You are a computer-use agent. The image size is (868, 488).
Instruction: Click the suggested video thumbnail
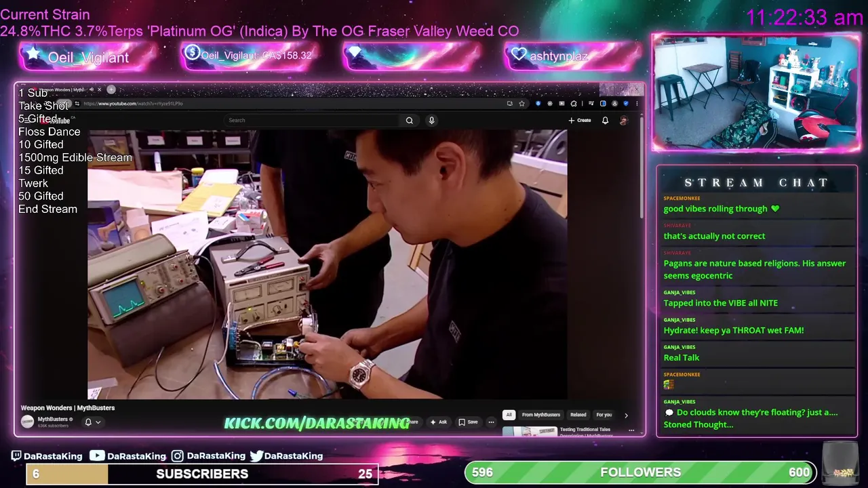pyautogui.click(x=530, y=431)
